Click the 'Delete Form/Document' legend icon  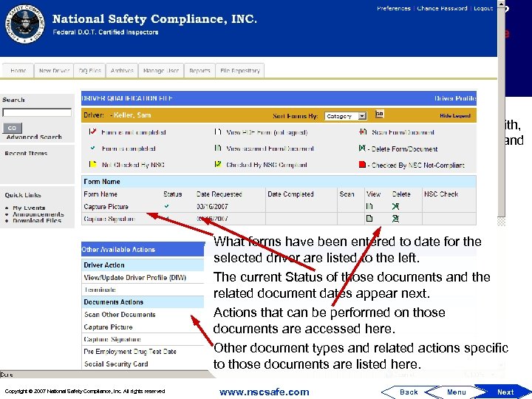(x=362, y=148)
